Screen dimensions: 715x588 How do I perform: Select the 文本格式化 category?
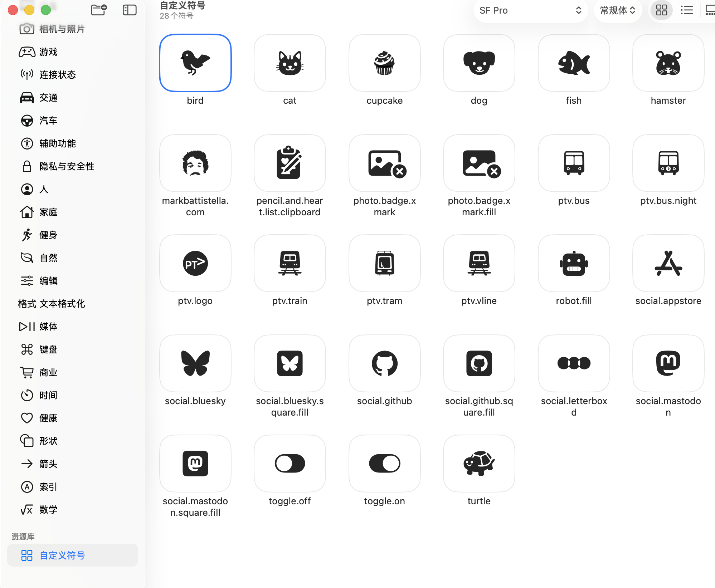pos(73,304)
